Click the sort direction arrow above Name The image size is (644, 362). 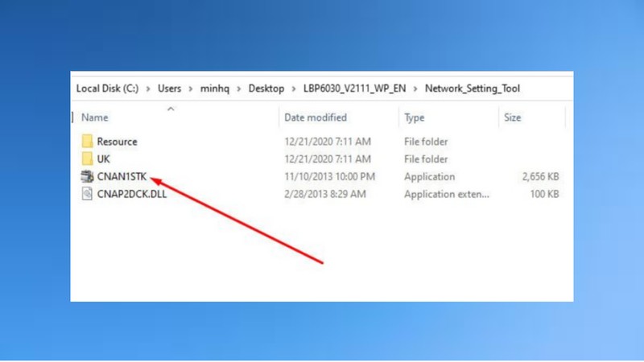171,109
